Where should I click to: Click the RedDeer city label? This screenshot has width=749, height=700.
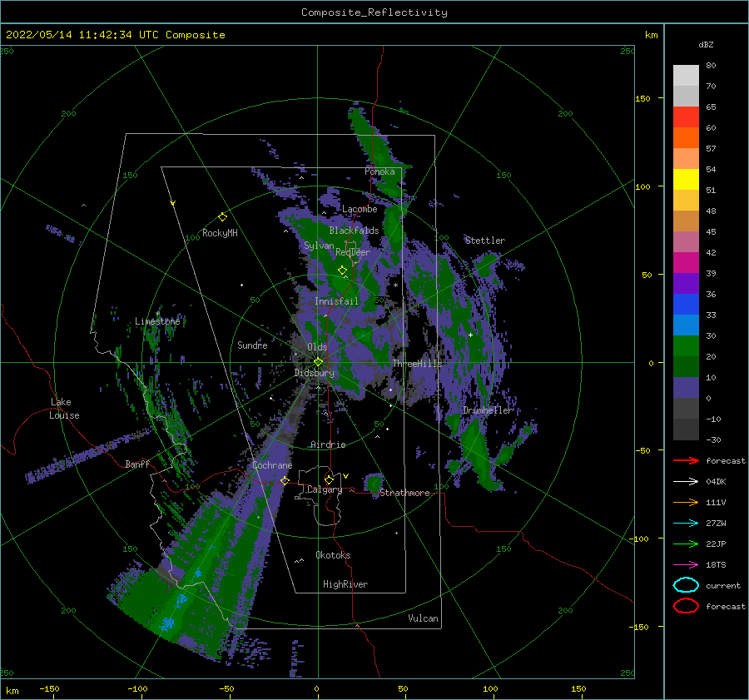pyautogui.click(x=353, y=252)
